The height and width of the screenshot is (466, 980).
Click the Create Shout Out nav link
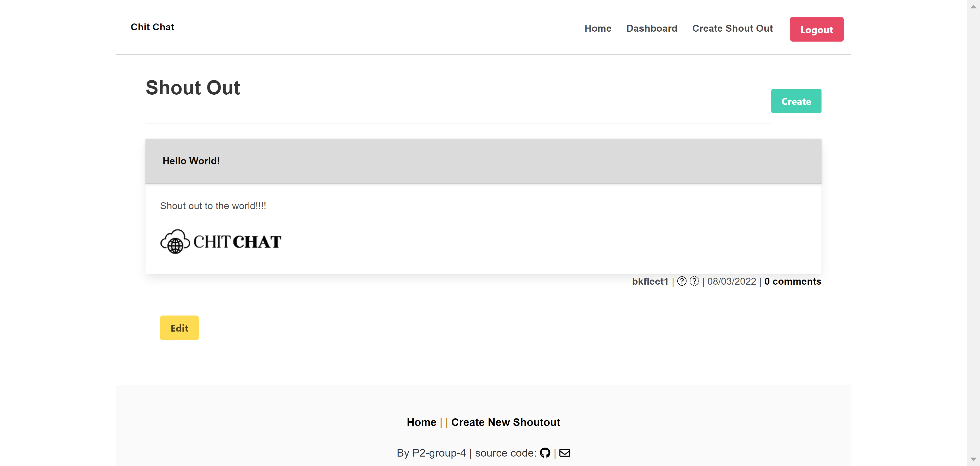coord(732,28)
